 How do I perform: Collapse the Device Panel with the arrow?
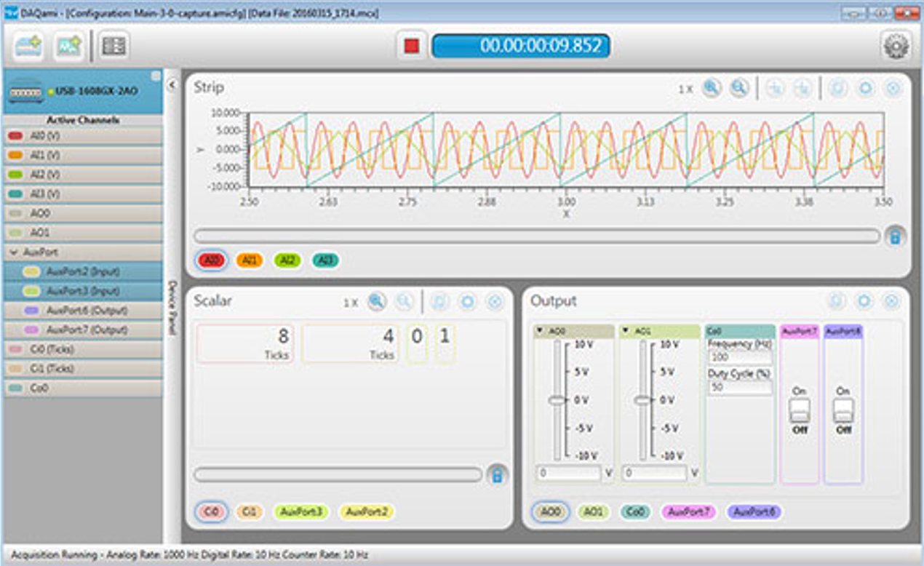[172, 85]
